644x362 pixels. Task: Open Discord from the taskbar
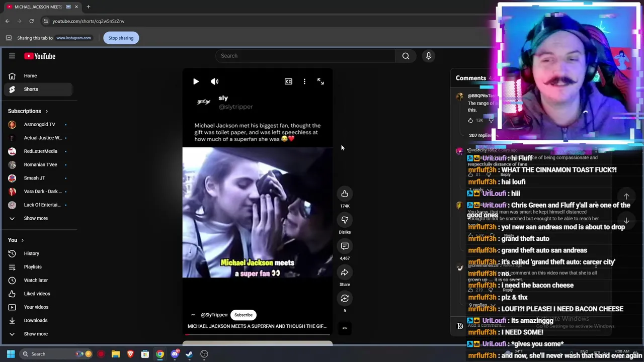175,354
